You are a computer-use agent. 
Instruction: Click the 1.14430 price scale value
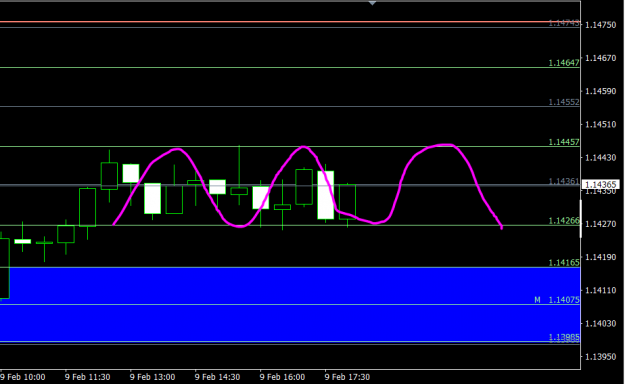(601, 158)
